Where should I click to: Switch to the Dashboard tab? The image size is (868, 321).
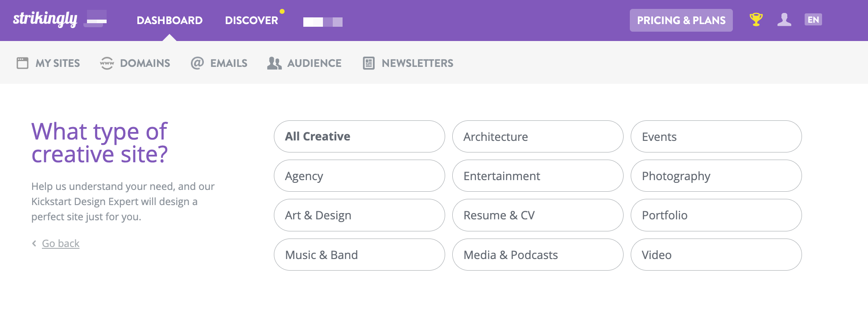point(169,21)
